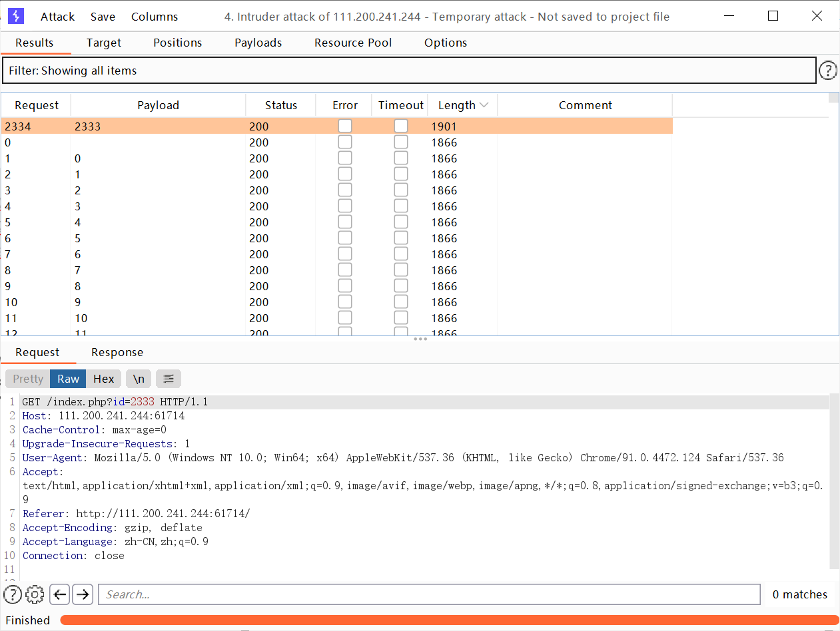Click the Burp Intruder lightning icon
840x631 pixels.
click(x=16, y=16)
